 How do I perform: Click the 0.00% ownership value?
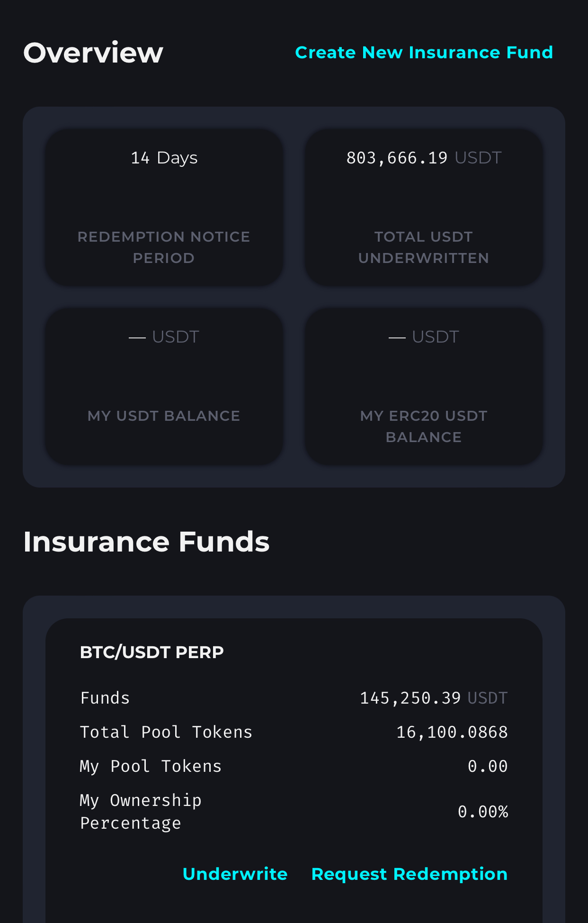point(482,812)
